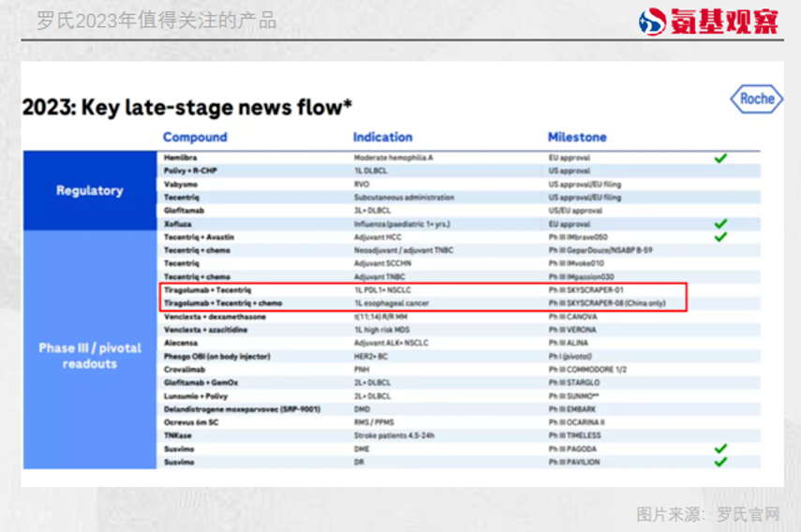
Task: Click the 氨基观察 logo at top right
Action: [708, 21]
